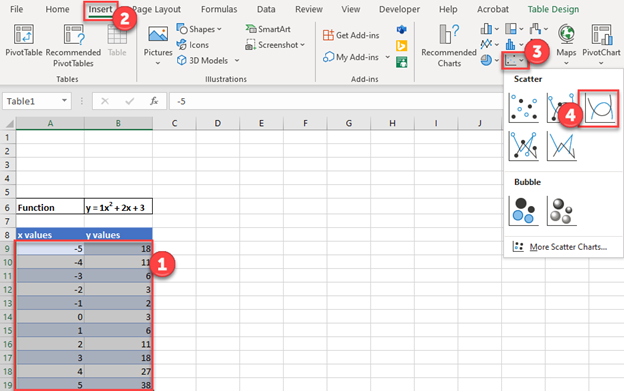This screenshot has width=624, height=391.
Task: Select the 3-D Bubble chart type
Action: coord(562,211)
